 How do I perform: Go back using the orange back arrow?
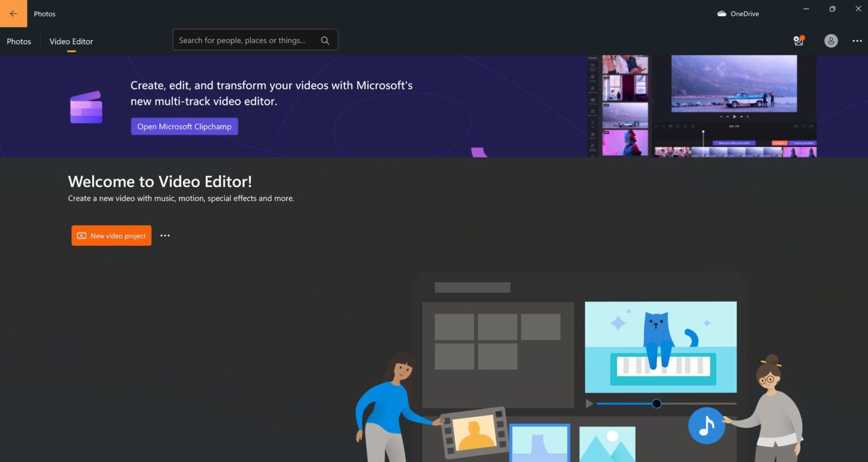[13, 13]
